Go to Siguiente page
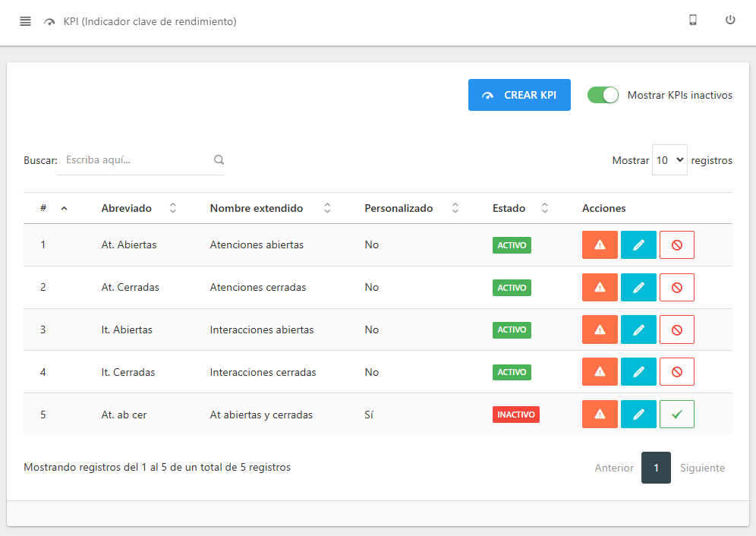This screenshot has width=756, height=536. pyautogui.click(x=701, y=468)
